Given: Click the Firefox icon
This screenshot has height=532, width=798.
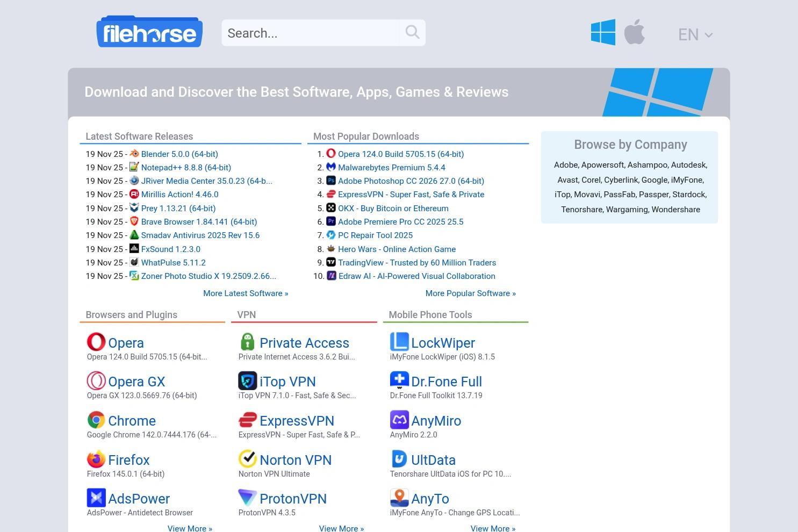Looking at the screenshot, I should (x=96, y=459).
